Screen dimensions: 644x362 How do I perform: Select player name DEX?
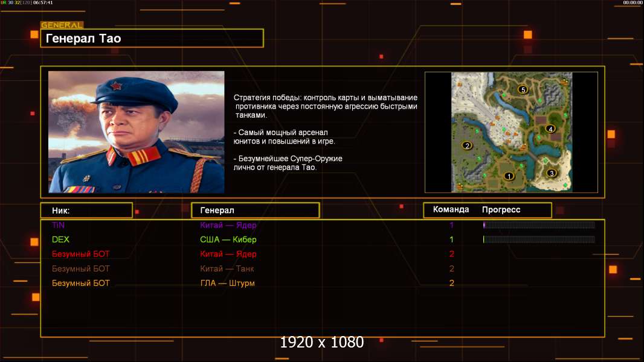[61, 240]
